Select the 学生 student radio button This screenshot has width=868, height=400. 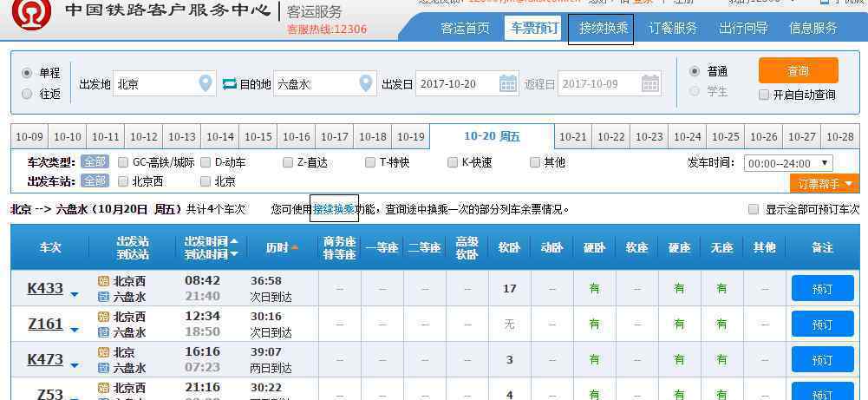[695, 92]
